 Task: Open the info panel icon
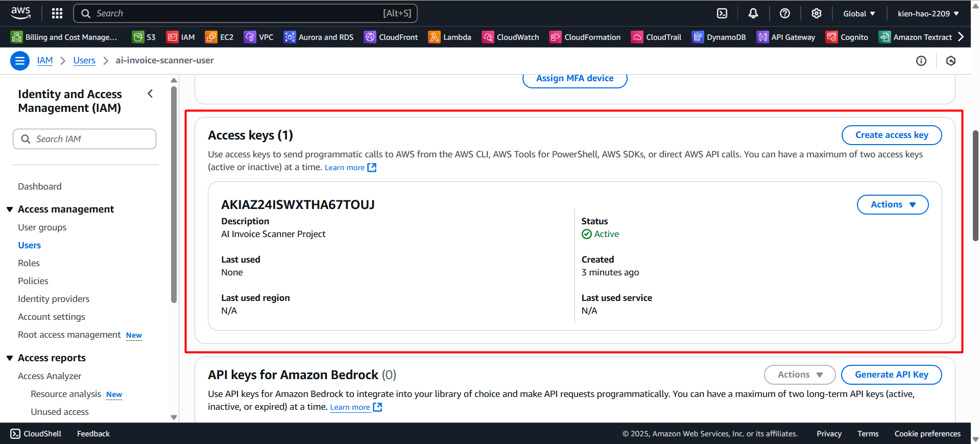[x=921, y=61]
